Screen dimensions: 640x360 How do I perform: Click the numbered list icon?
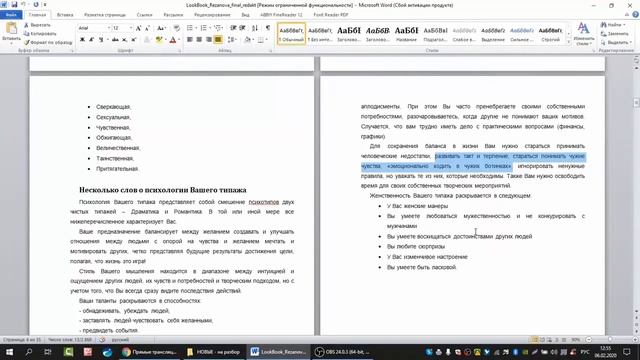tap(204, 28)
